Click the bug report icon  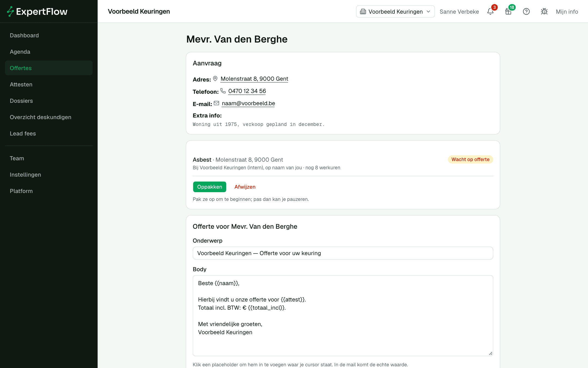click(544, 11)
